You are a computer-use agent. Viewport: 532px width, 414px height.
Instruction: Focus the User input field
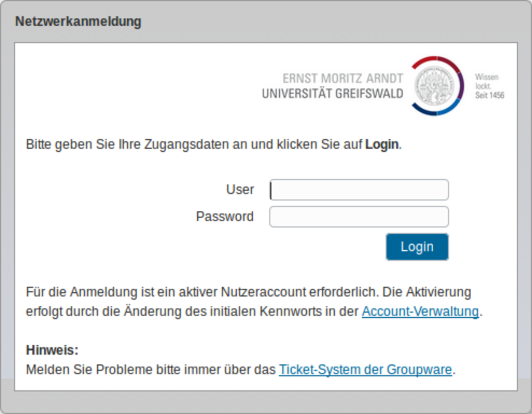(x=359, y=190)
